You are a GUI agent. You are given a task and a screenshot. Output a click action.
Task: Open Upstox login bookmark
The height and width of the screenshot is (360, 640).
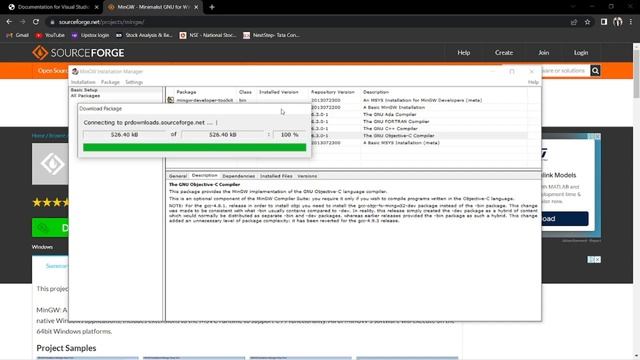click(x=90, y=35)
